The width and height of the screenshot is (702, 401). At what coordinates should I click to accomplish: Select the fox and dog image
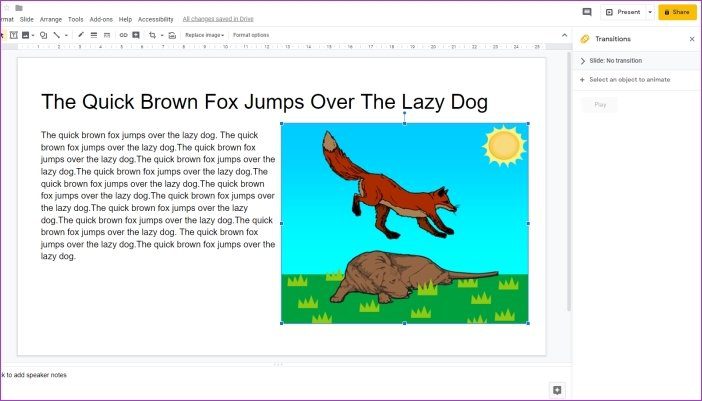point(405,223)
